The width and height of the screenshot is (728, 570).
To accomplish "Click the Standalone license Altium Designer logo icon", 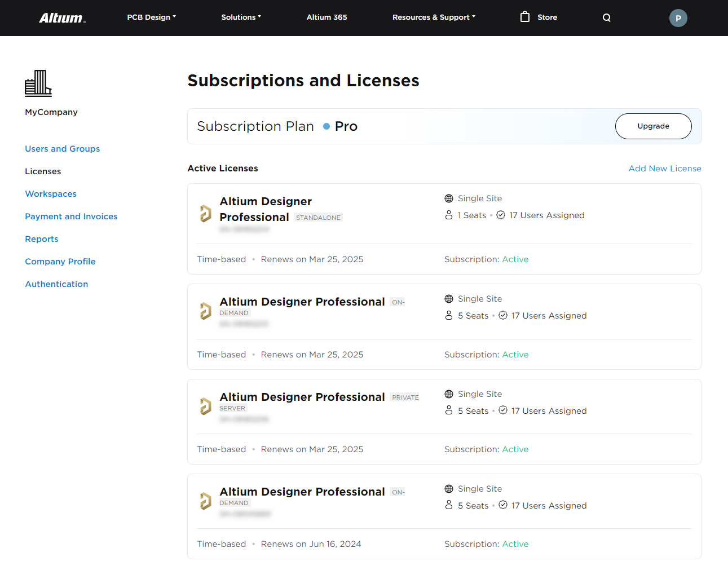I will (x=206, y=214).
